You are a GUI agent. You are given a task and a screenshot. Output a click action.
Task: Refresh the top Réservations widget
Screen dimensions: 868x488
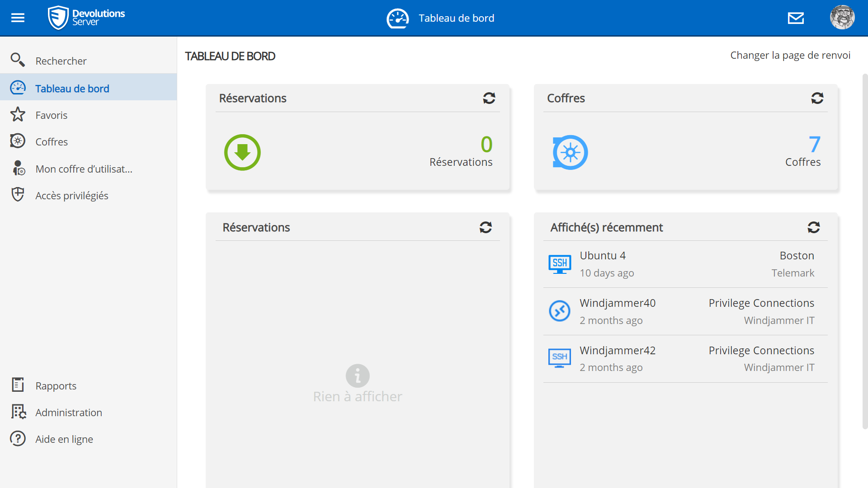click(x=489, y=98)
